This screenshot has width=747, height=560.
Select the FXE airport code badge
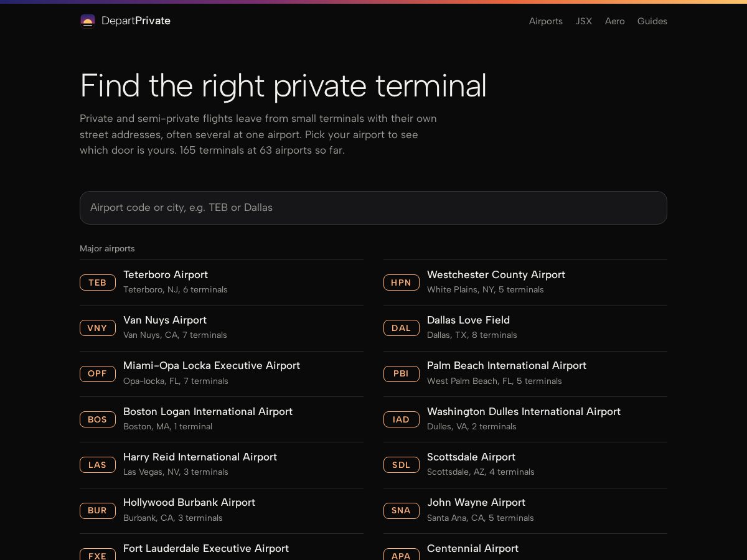[x=98, y=554]
